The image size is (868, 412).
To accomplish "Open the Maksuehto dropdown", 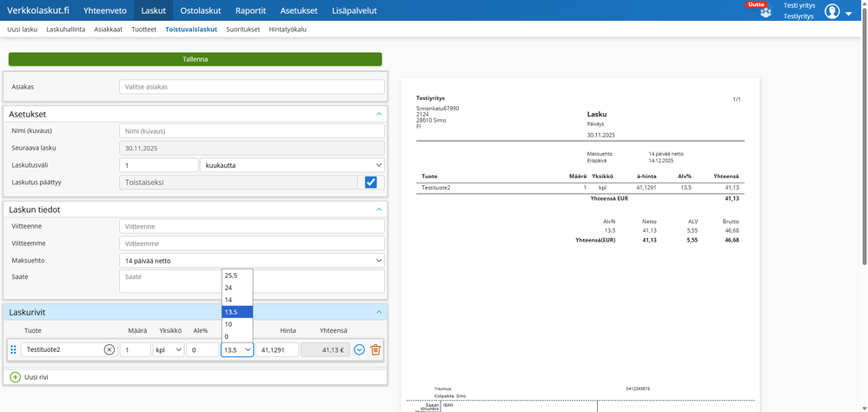I will 251,261.
